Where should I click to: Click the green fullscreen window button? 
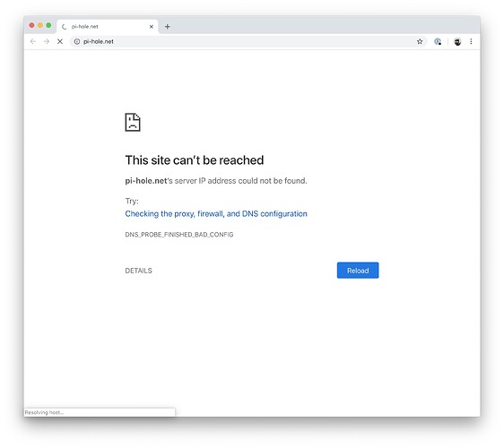click(x=48, y=25)
